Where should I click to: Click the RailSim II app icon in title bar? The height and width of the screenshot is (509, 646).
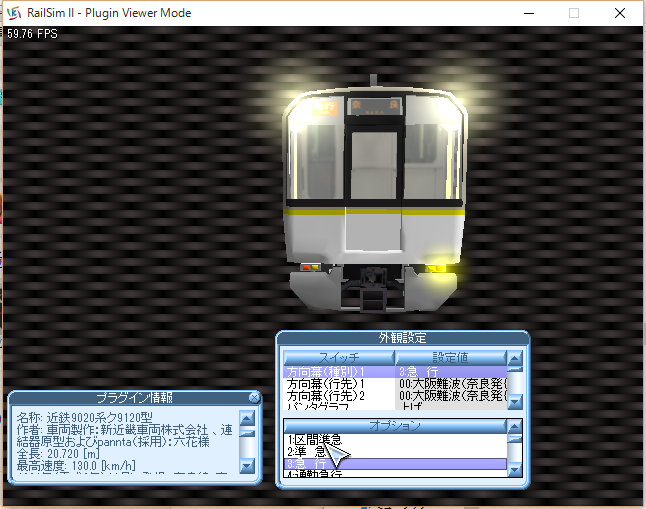click(x=14, y=13)
